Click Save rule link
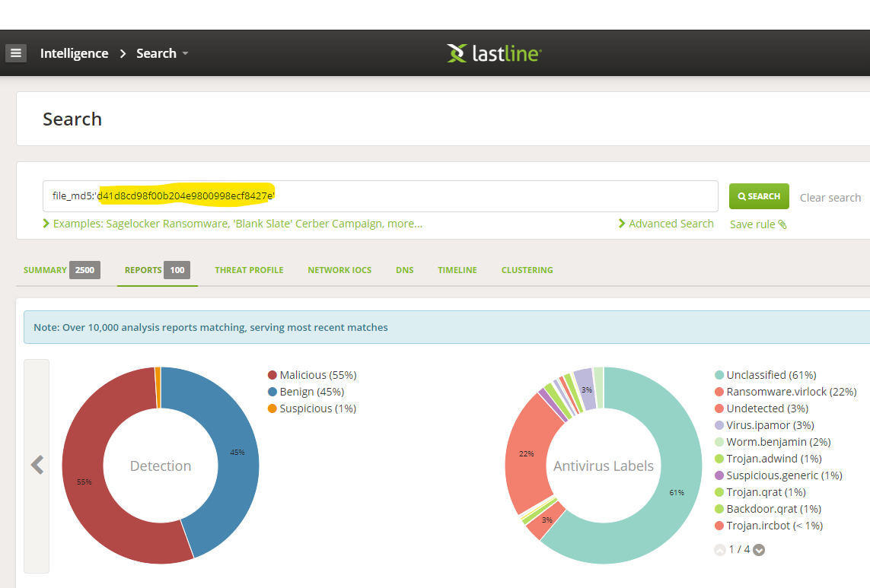 758,224
